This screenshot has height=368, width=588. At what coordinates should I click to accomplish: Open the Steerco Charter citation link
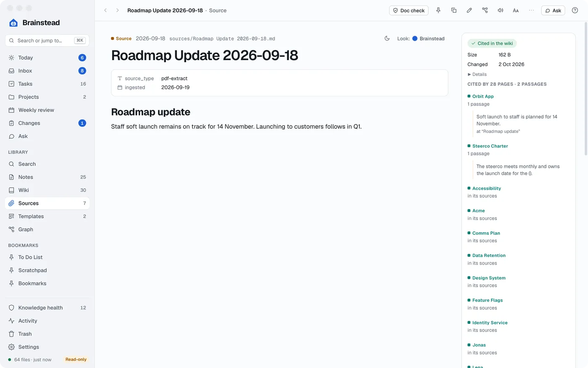point(490,146)
